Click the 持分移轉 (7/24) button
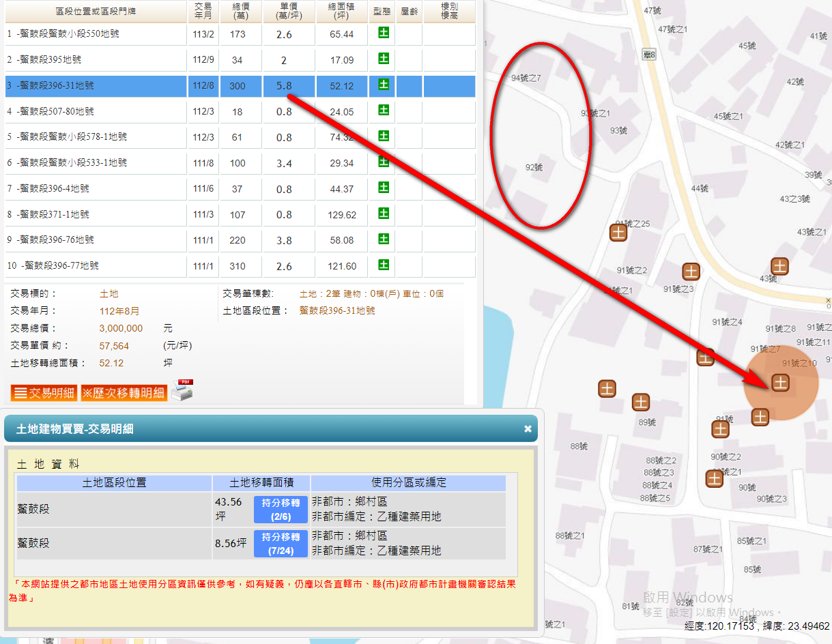Screen dimensions: 832x644 coord(281,544)
